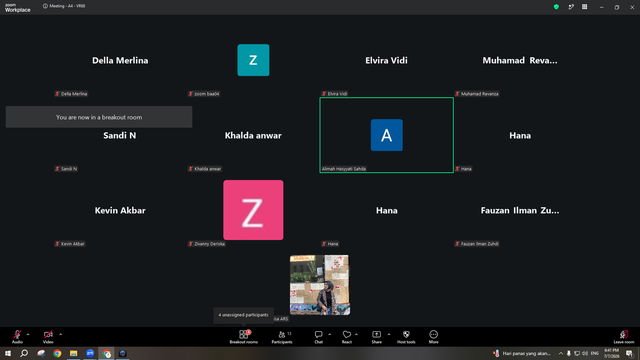Image resolution: width=640 pixels, height=360 pixels.
Task: Click the green encryption shield icon
Action: [556, 7]
